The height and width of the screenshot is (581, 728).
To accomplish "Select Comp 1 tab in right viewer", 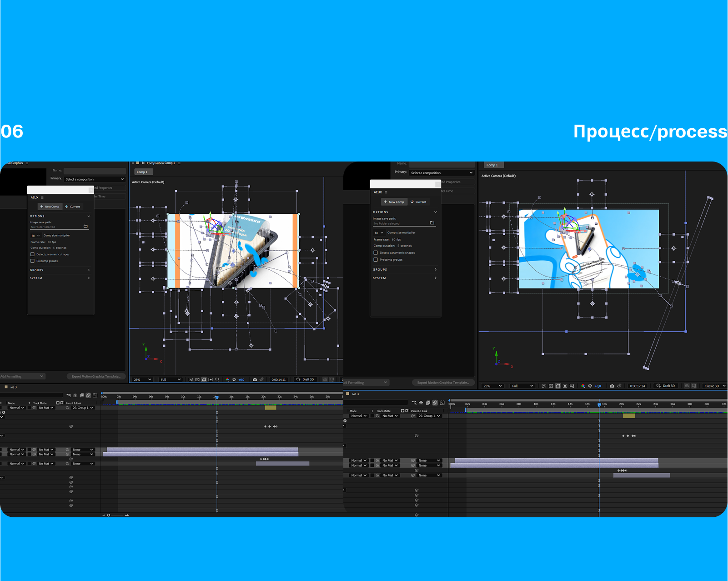I will tap(493, 165).
